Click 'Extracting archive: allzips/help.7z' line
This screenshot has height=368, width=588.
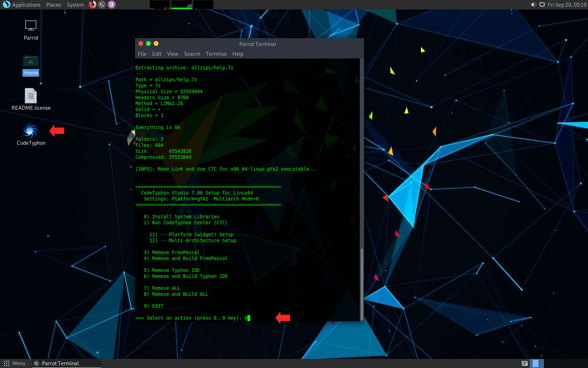(184, 68)
